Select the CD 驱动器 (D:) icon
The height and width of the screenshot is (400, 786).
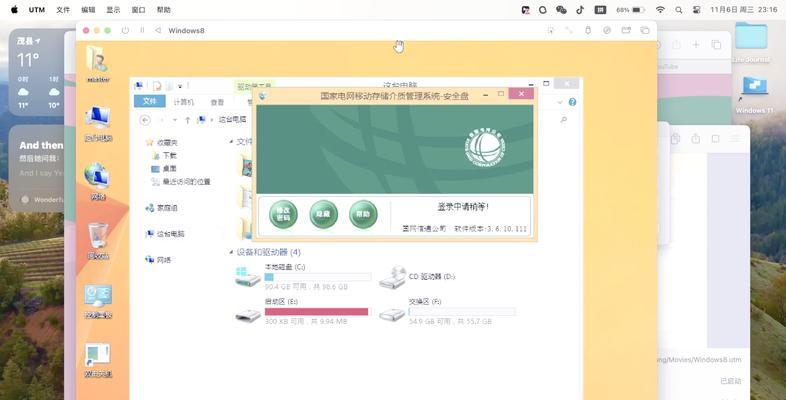coord(392,277)
